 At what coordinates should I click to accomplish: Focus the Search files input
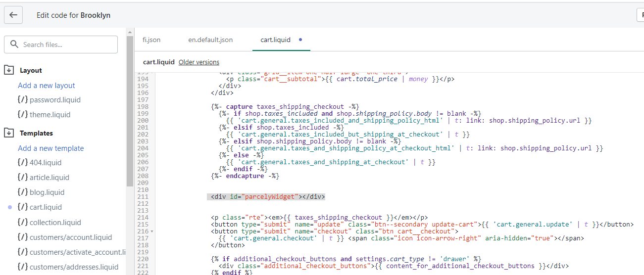pyautogui.click(x=61, y=45)
